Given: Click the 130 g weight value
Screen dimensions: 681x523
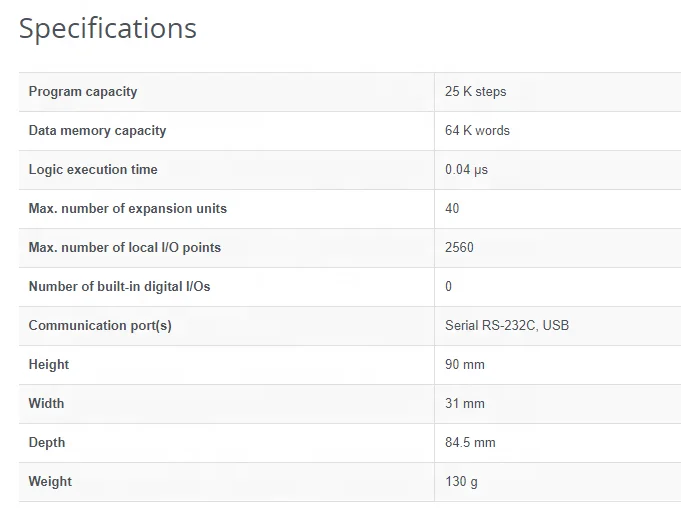Looking at the screenshot, I should [461, 482].
